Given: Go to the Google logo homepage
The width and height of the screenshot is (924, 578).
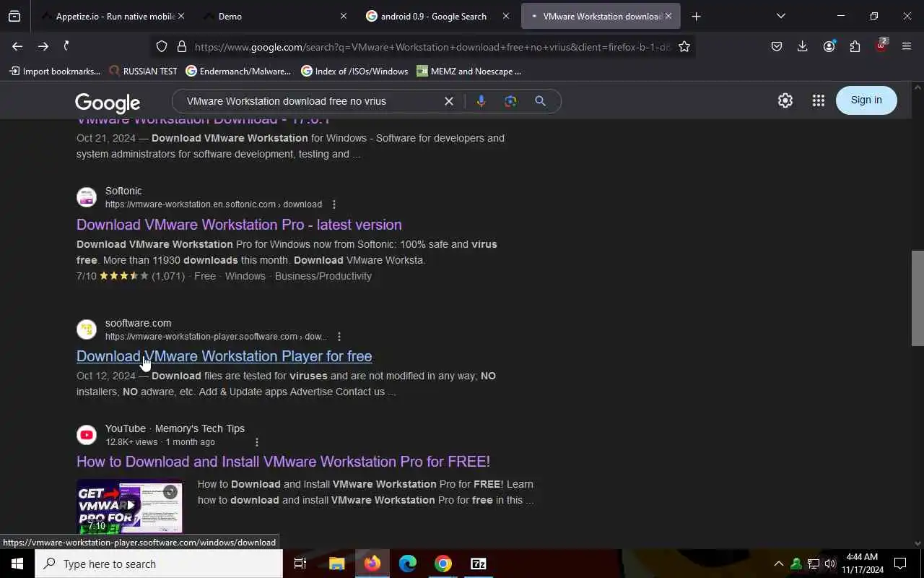Looking at the screenshot, I should [108, 103].
